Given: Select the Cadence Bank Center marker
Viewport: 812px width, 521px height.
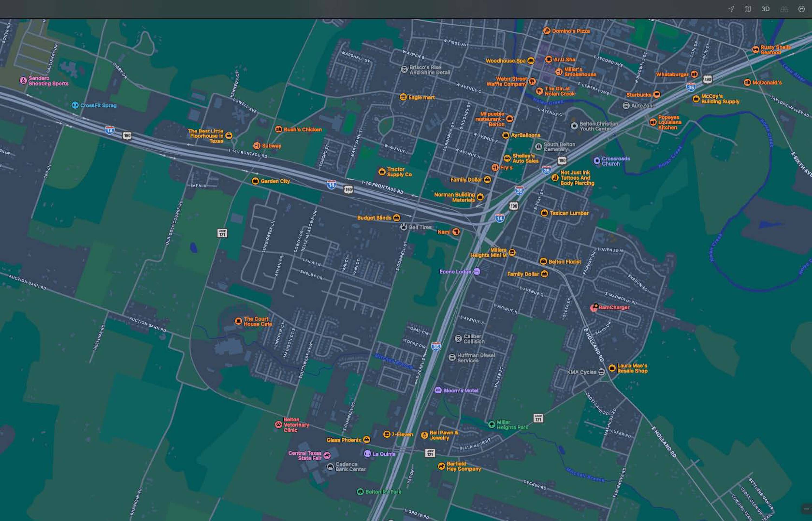Looking at the screenshot, I should coord(330,467).
